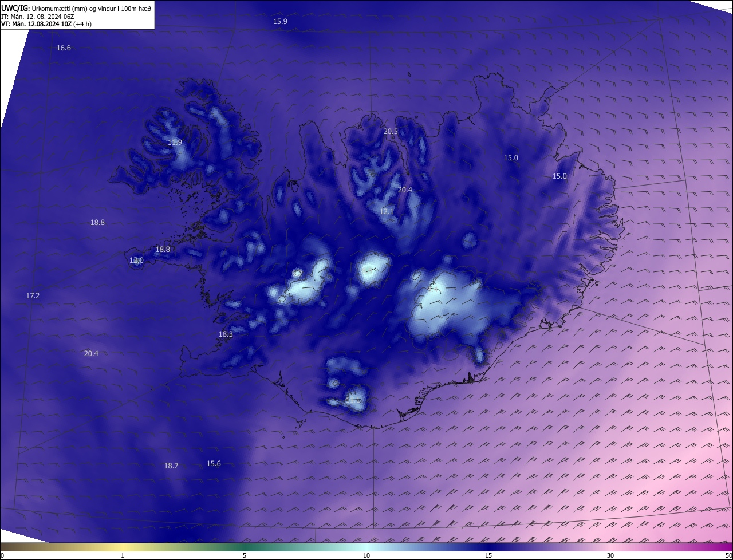Click the 18.3 value on the map

(226, 334)
